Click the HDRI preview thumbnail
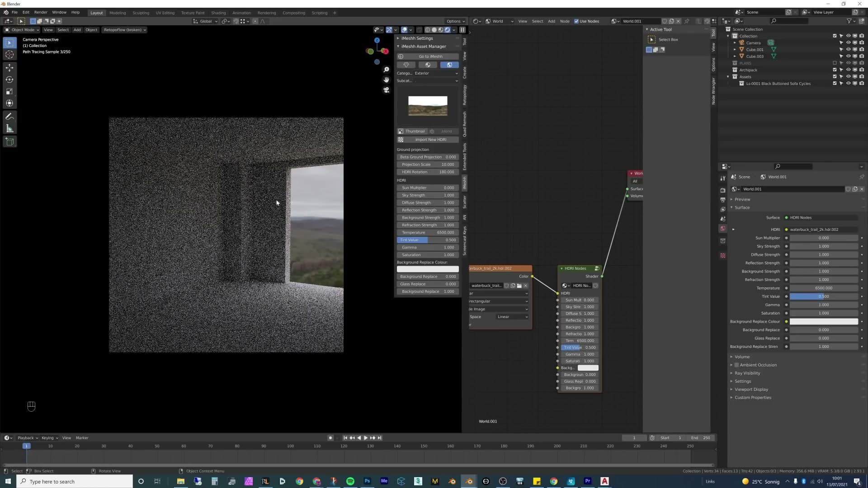 (x=428, y=106)
